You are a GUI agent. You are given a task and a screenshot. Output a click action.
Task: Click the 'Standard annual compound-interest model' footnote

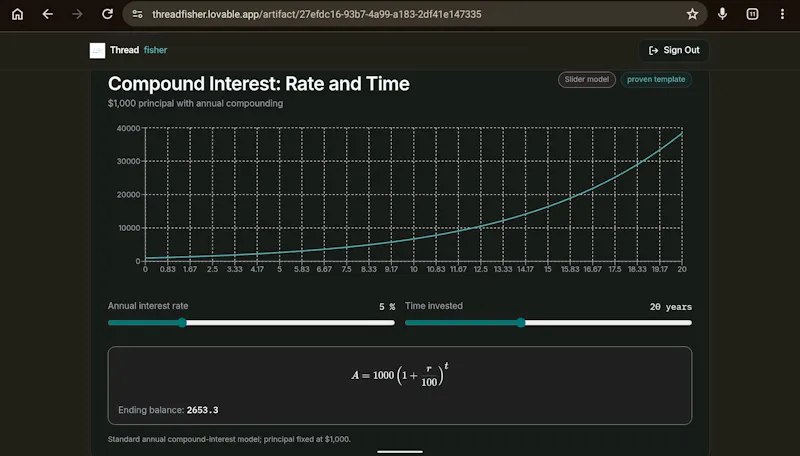pyautogui.click(x=229, y=439)
